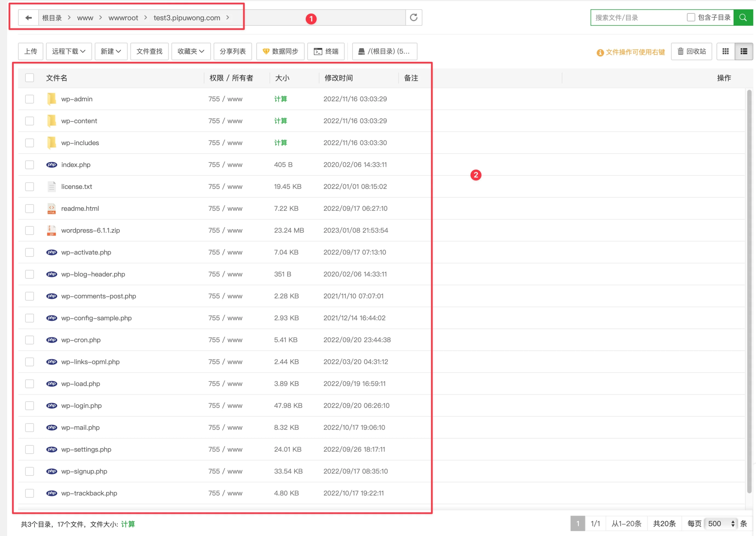Sort by the 修改时间 column header
Screen dimensions: 756x536
339,78
